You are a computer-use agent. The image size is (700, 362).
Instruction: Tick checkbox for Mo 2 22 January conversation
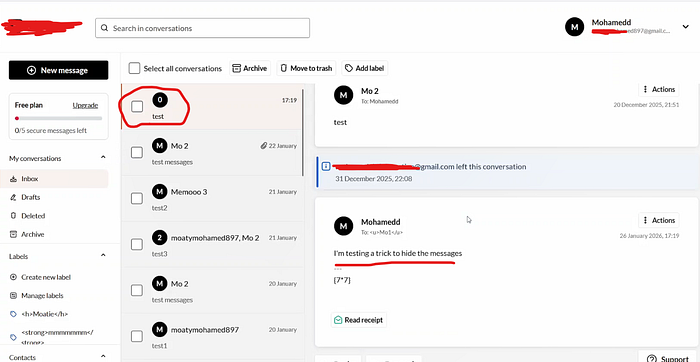pyautogui.click(x=137, y=153)
